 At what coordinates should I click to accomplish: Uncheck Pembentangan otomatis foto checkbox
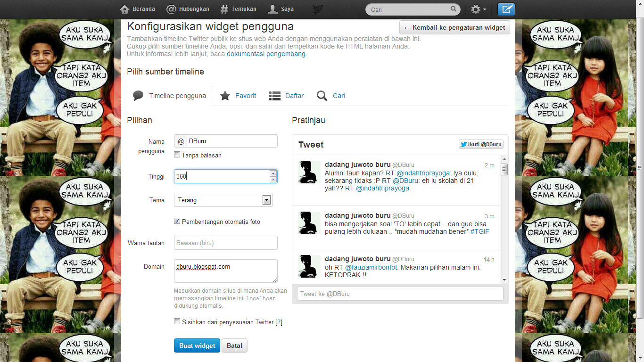177,221
